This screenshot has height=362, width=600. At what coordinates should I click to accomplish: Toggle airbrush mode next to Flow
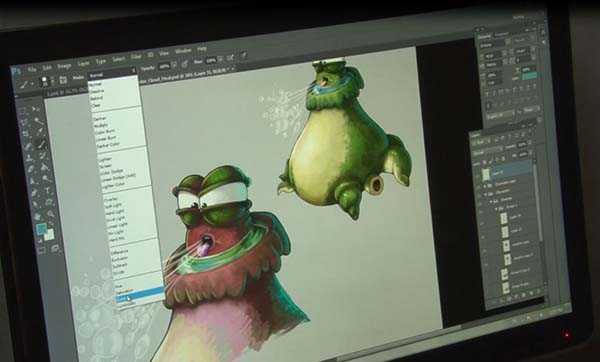coord(230,58)
